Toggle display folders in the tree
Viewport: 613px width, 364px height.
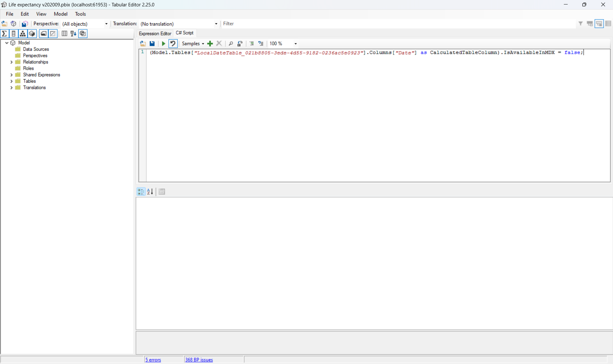43,34
